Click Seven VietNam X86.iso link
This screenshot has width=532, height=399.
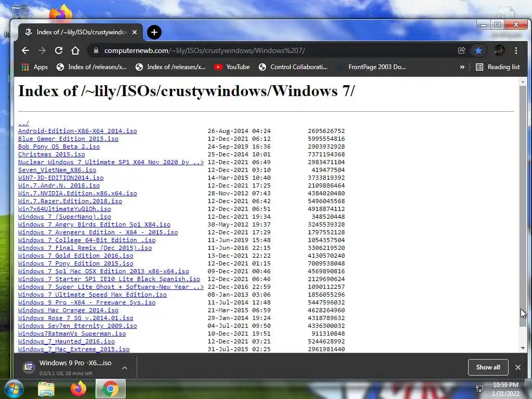pos(57,170)
